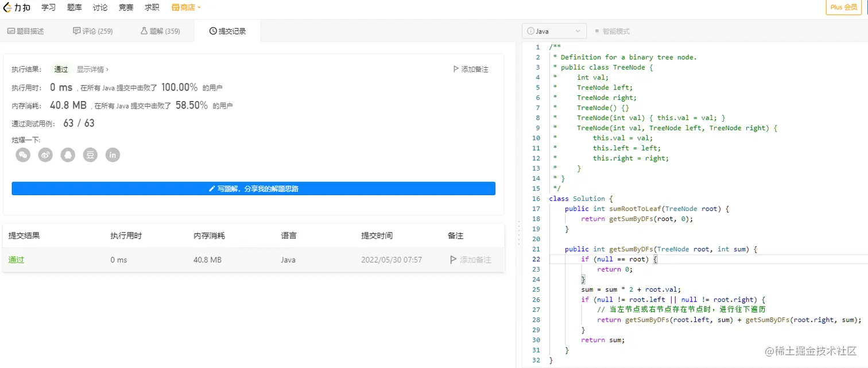The width and height of the screenshot is (868, 368).
Task: Click the Plus 会员 button
Action: 844,7
